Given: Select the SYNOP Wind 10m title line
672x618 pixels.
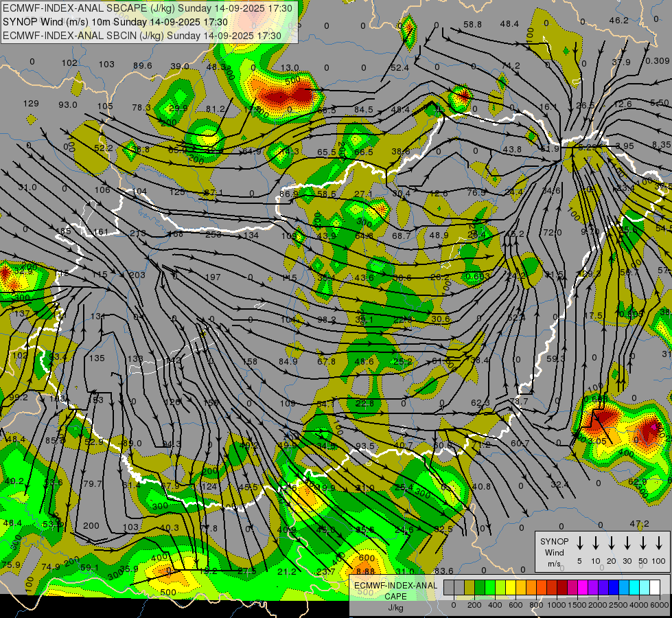Looking at the screenshot, I should pyautogui.click(x=115, y=22).
